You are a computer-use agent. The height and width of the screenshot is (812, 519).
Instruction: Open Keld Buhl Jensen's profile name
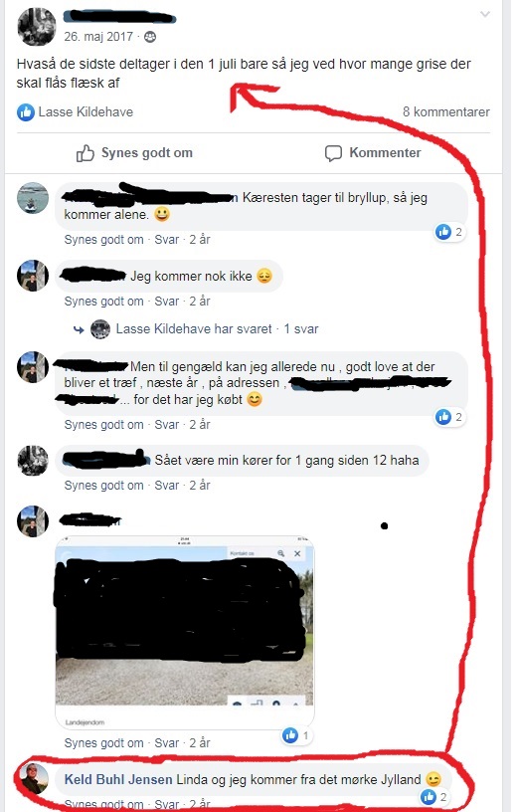coord(118,779)
